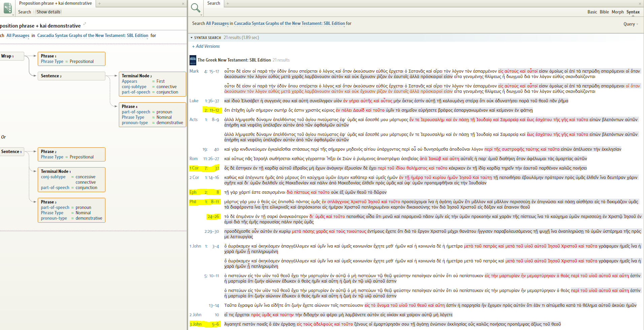The width and height of the screenshot is (644, 330).
Task: Switch to the Preposition phrase + kai demonstrative tab
Action: point(56,3)
